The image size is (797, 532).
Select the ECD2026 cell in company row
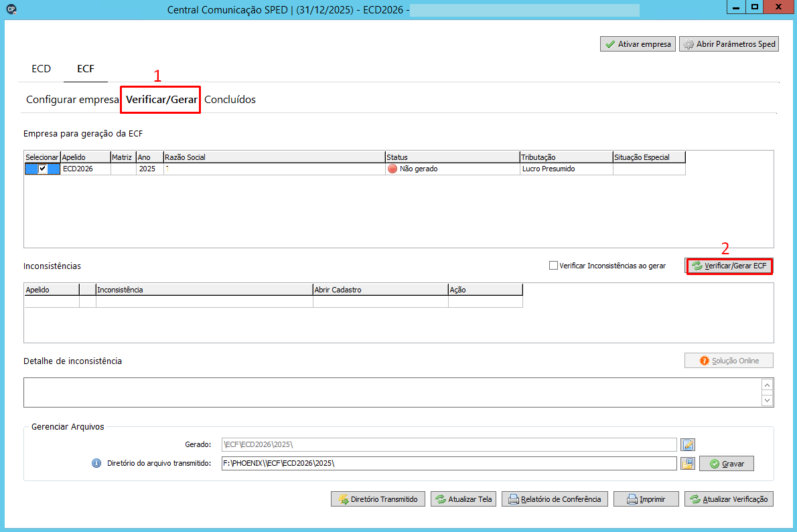click(x=86, y=169)
